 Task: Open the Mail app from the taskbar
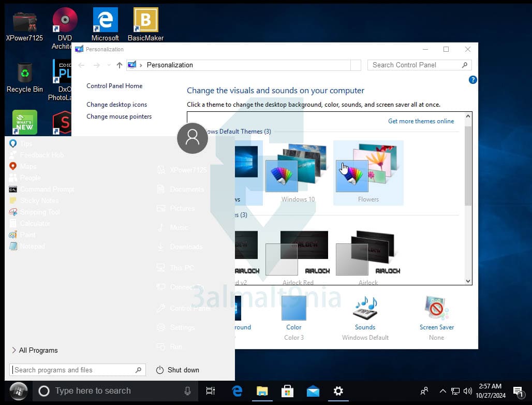point(313,391)
